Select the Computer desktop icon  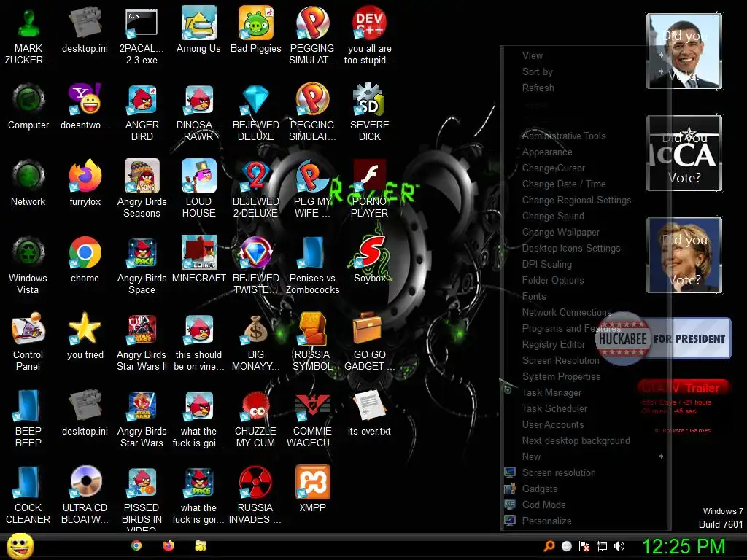coord(28,106)
